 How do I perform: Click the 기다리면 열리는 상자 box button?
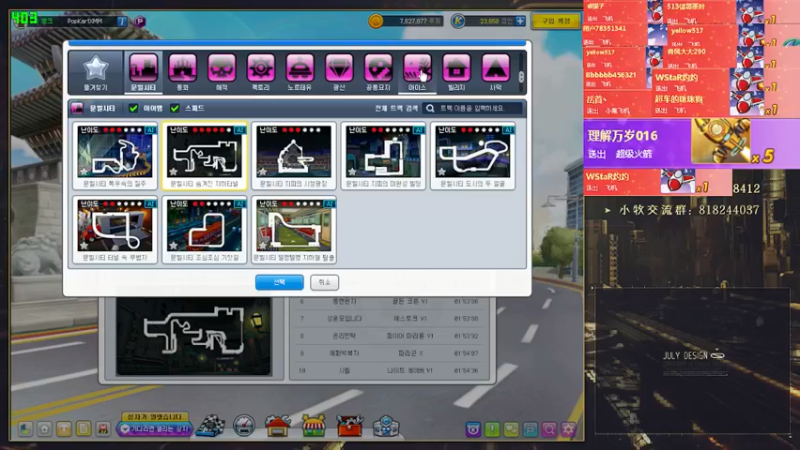155,429
